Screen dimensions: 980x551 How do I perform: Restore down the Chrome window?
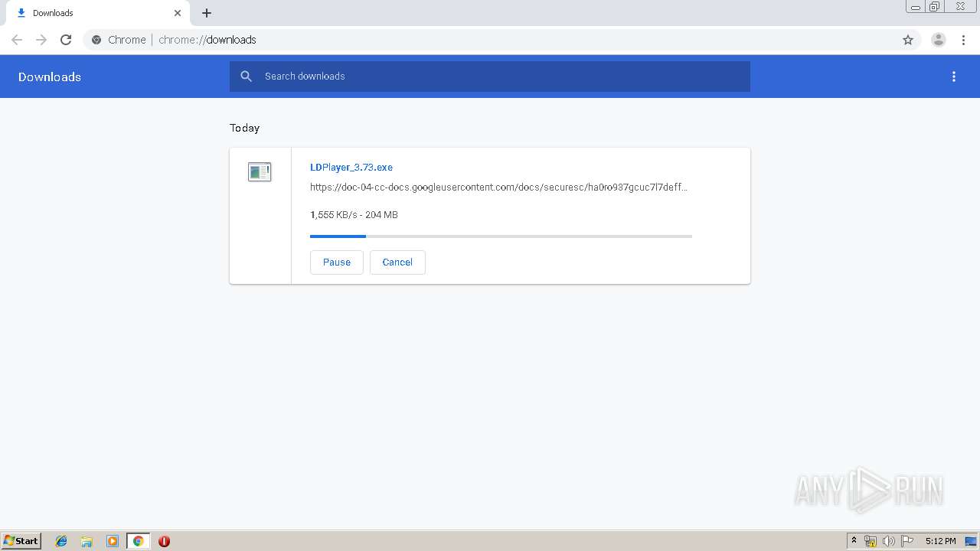tap(935, 7)
